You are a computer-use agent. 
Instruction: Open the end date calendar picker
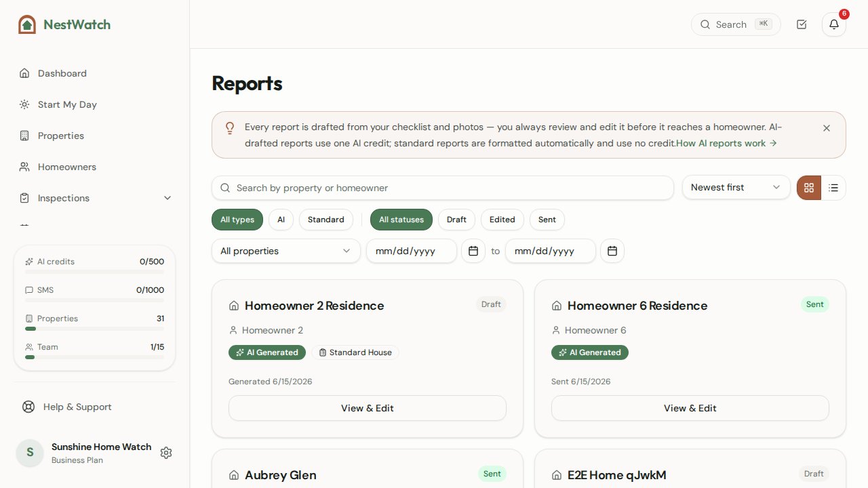612,251
